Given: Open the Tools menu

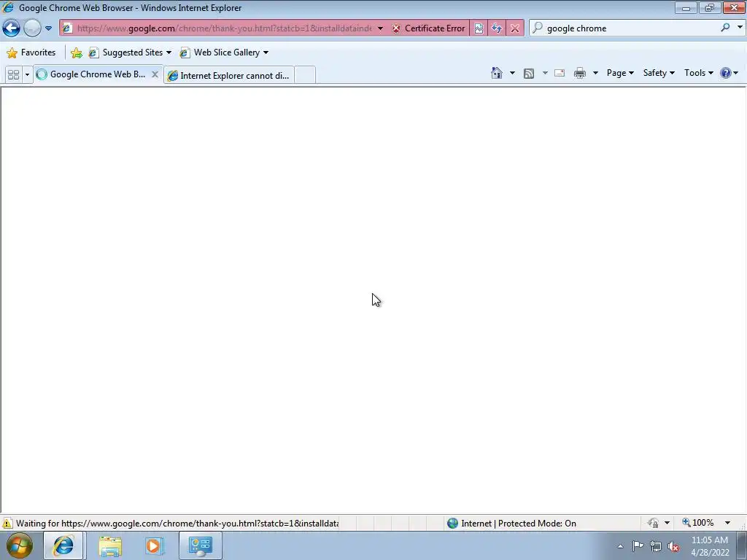Looking at the screenshot, I should click(x=698, y=73).
